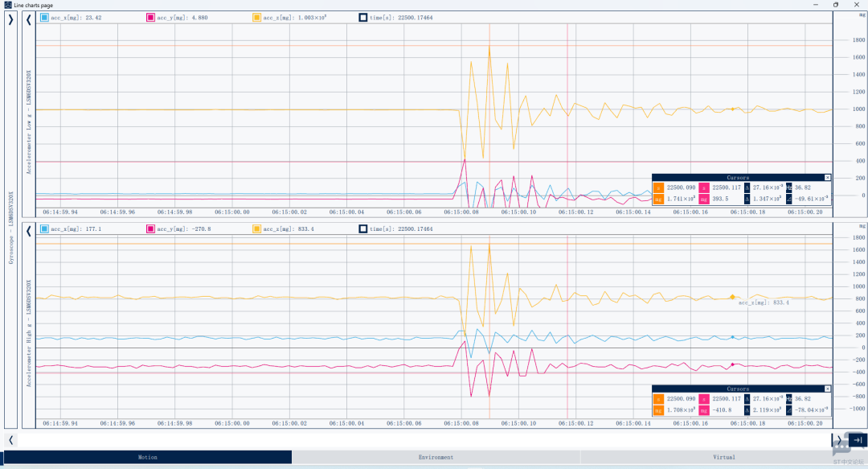Image resolution: width=868 pixels, height=469 pixels.
Task: Click the bottom-left back chevron icon
Action: click(10, 440)
